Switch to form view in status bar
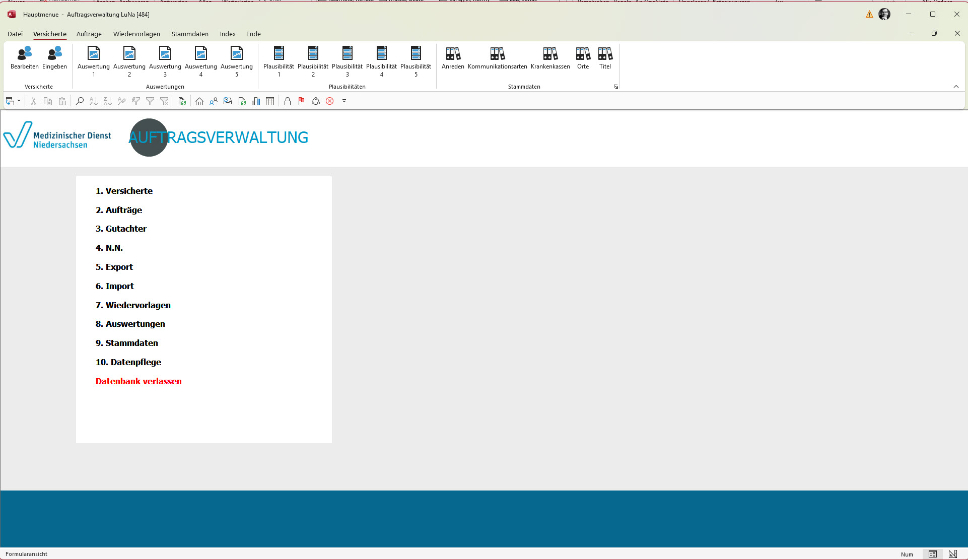The image size is (968, 560). pos(932,554)
